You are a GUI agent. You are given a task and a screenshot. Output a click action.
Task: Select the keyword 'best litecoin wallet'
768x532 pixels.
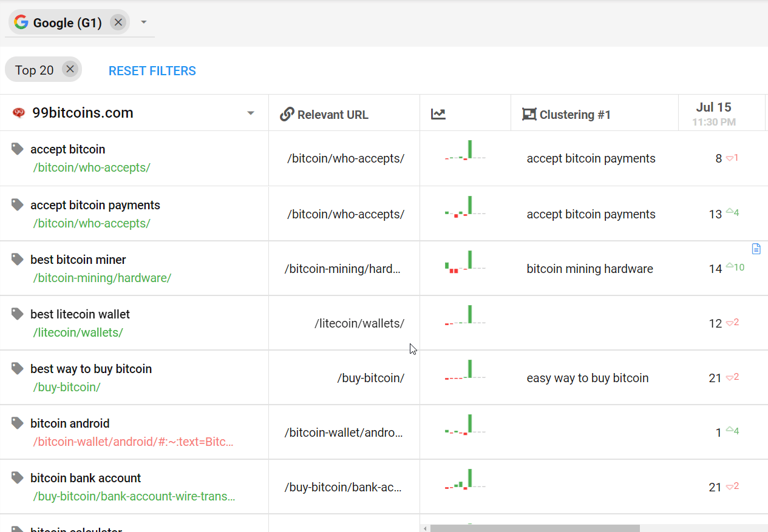click(x=80, y=314)
